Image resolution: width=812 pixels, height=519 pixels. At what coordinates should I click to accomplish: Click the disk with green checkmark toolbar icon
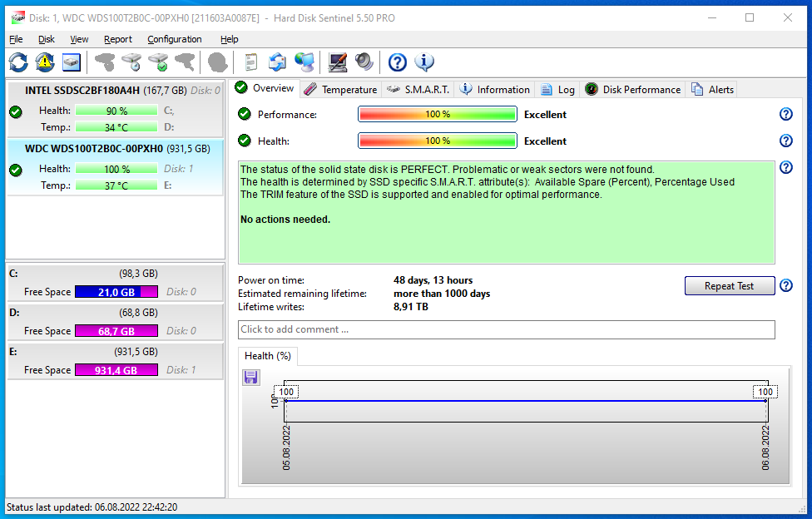158,62
